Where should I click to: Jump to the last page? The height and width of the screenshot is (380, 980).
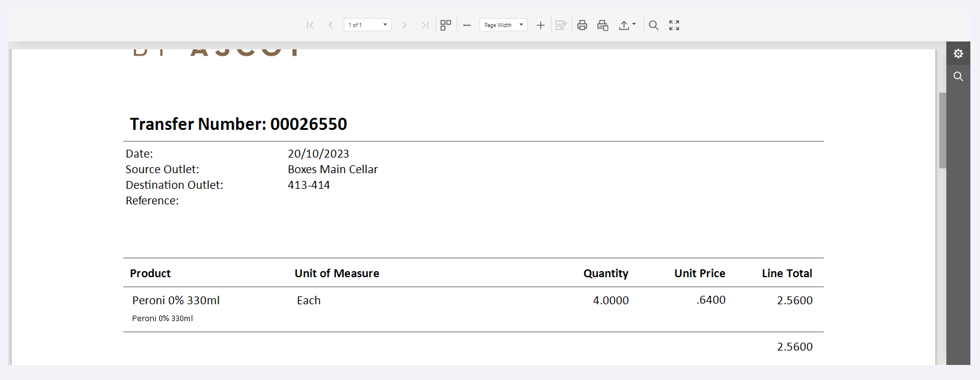click(425, 25)
